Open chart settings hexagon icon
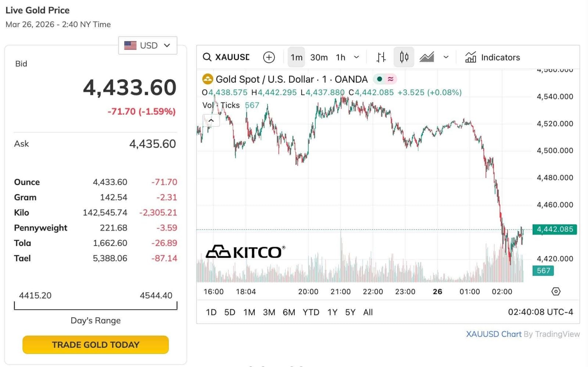This screenshot has height=367, width=588. point(556,292)
